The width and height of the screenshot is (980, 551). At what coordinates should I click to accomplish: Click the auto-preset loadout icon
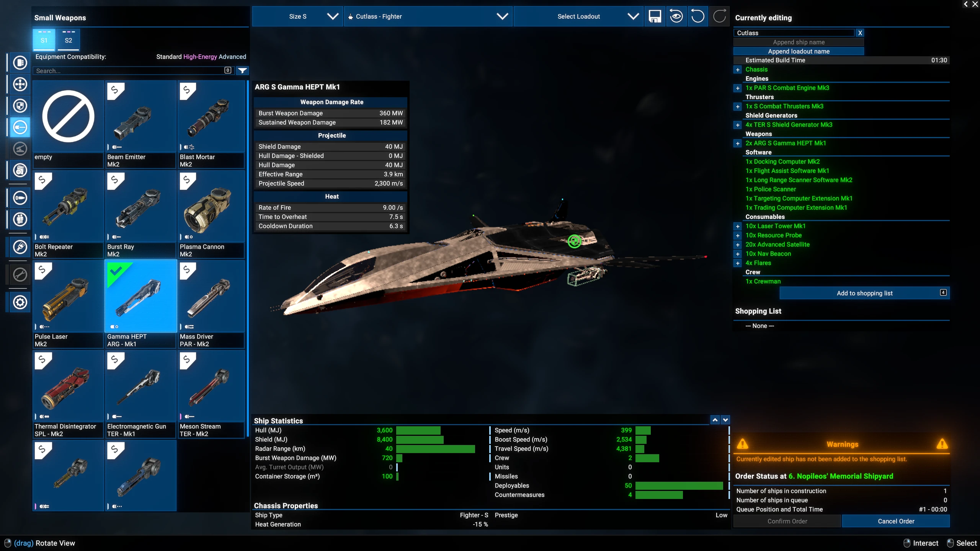(676, 16)
